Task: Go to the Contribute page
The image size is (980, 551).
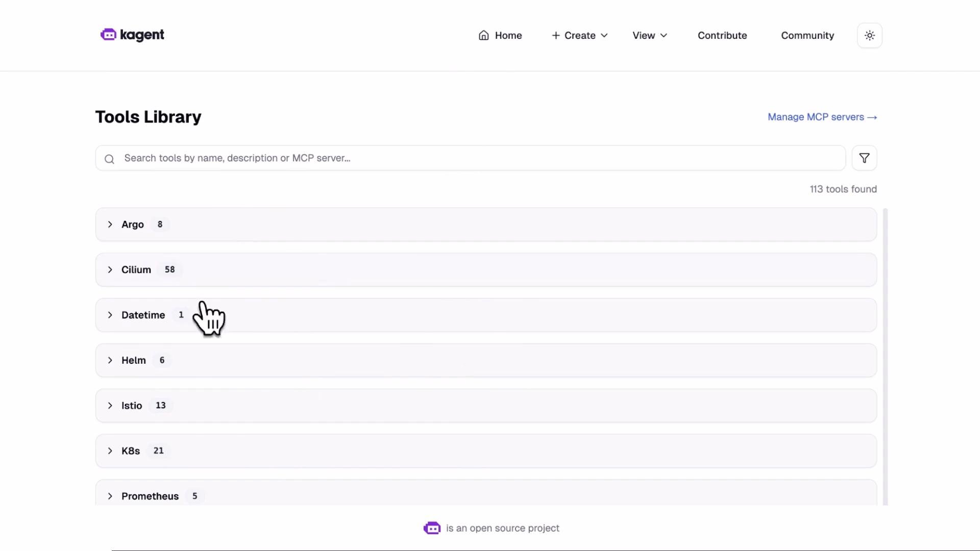Action: (x=722, y=35)
